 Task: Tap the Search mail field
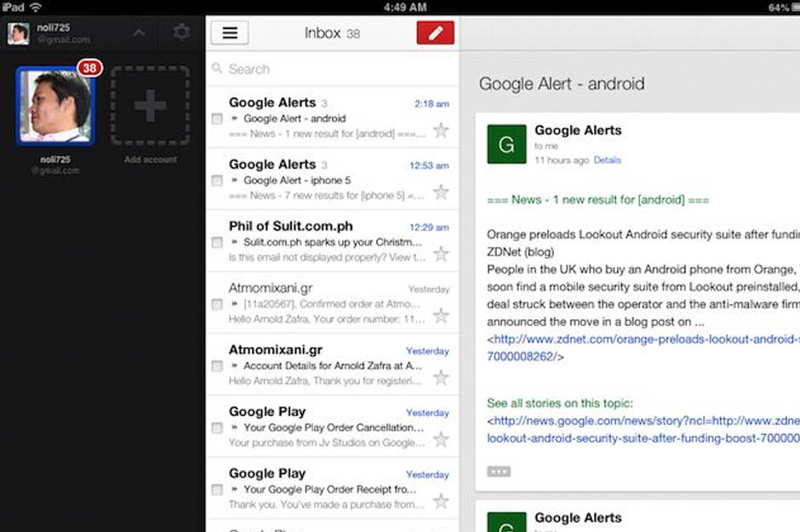click(x=332, y=69)
